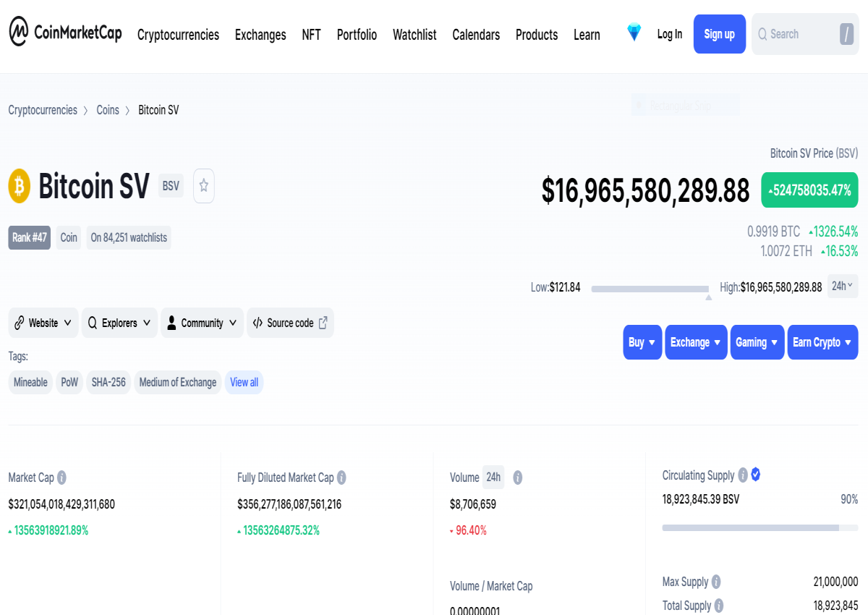
Task: Click the Circulating Supply info icon
Action: 742,475
